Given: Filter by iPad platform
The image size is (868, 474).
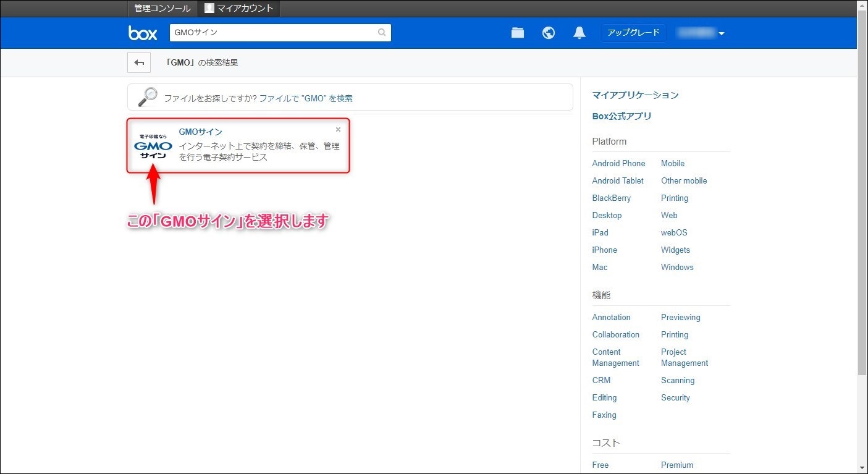Looking at the screenshot, I should [x=600, y=232].
